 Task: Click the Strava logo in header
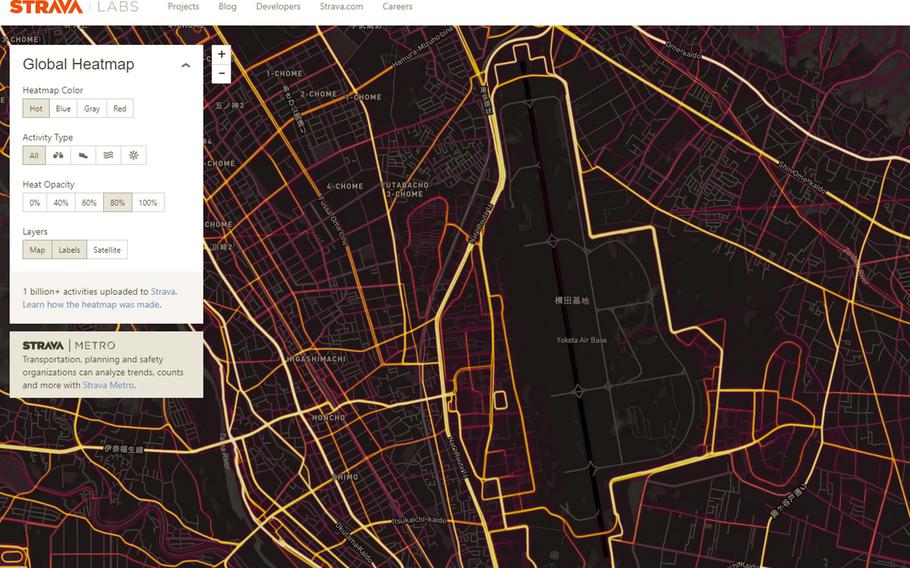tap(46, 7)
